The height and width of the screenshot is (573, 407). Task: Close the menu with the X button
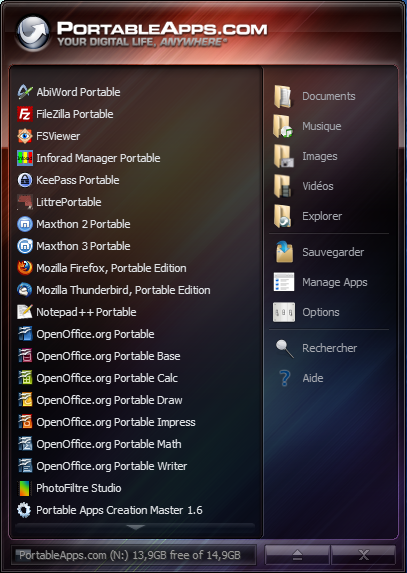click(x=364, y=555)
